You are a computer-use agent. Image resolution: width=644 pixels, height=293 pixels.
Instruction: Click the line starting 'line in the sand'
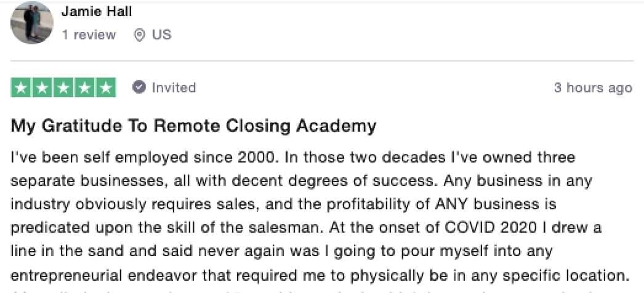point(281,252)
